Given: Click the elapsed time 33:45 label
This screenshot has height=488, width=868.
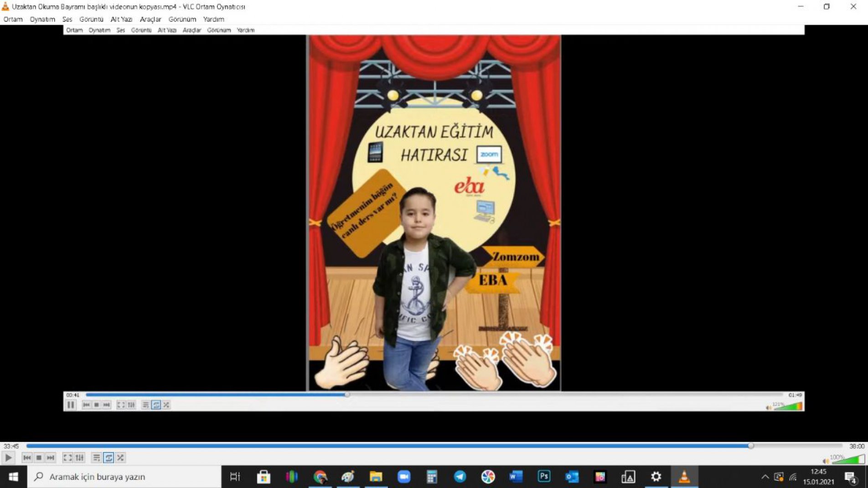Looking at the screenshot, I should (x=11, y=446).
